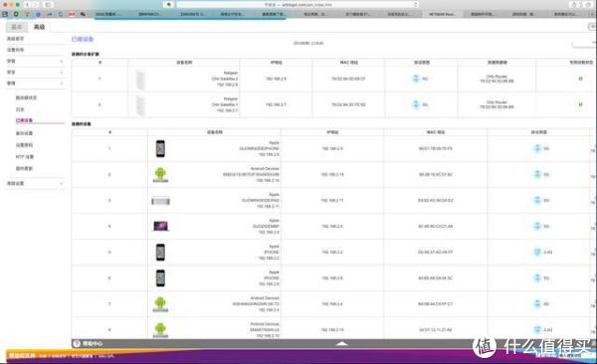Viewport: 597px width, 364px height.
Task: Select the NETGEAR Router browser tab
Action: point(443,14)
